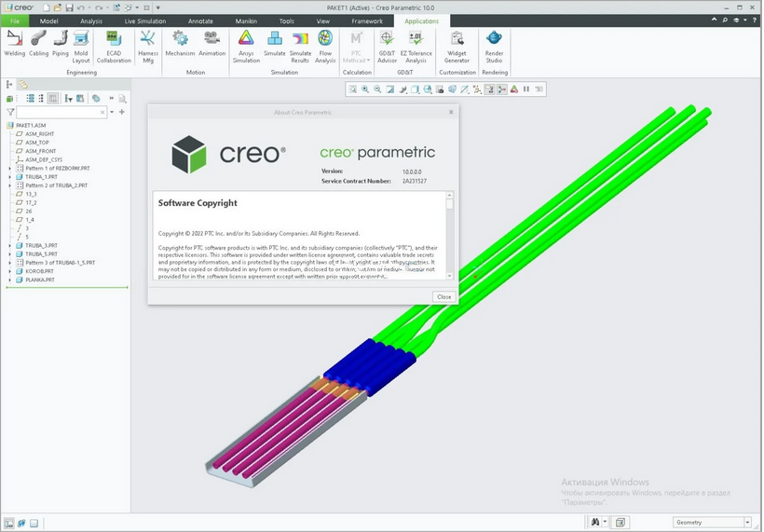Switch to the Model tab
Viewport: 764px width, 532px height.
(x=48, y=20)
